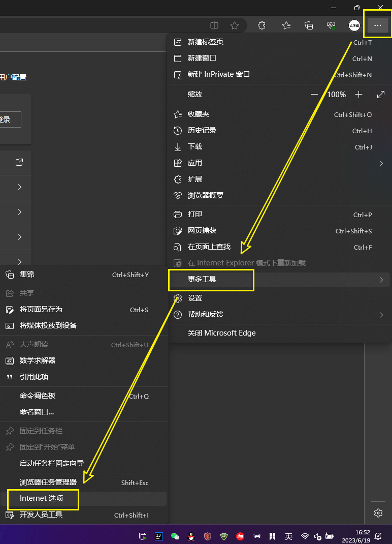
Task: Click the round profile avatar icon
Action: (x=354, y=25)
